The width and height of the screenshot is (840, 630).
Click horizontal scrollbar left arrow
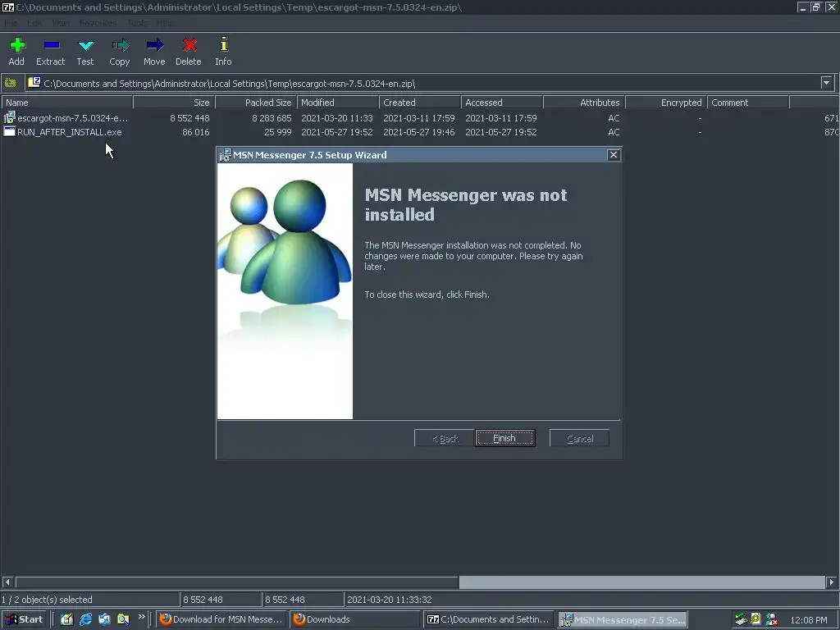7,582
